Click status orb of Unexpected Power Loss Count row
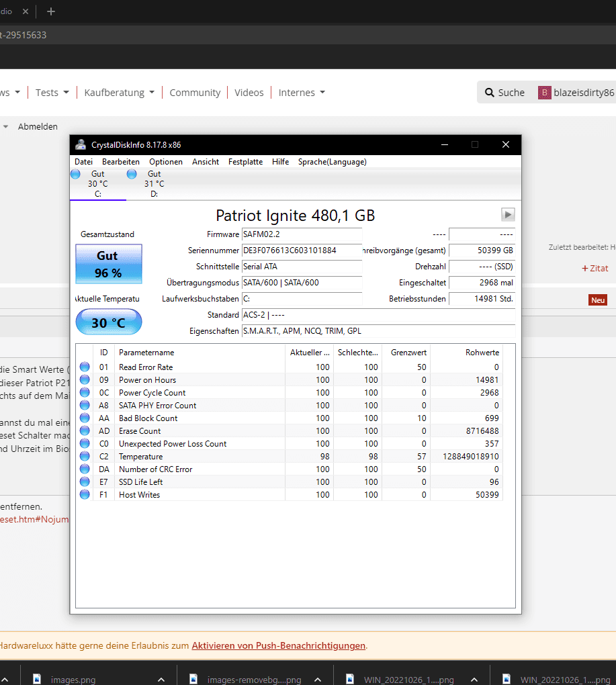Viewport: 616px width, 685px height. (x=85, y=443)
